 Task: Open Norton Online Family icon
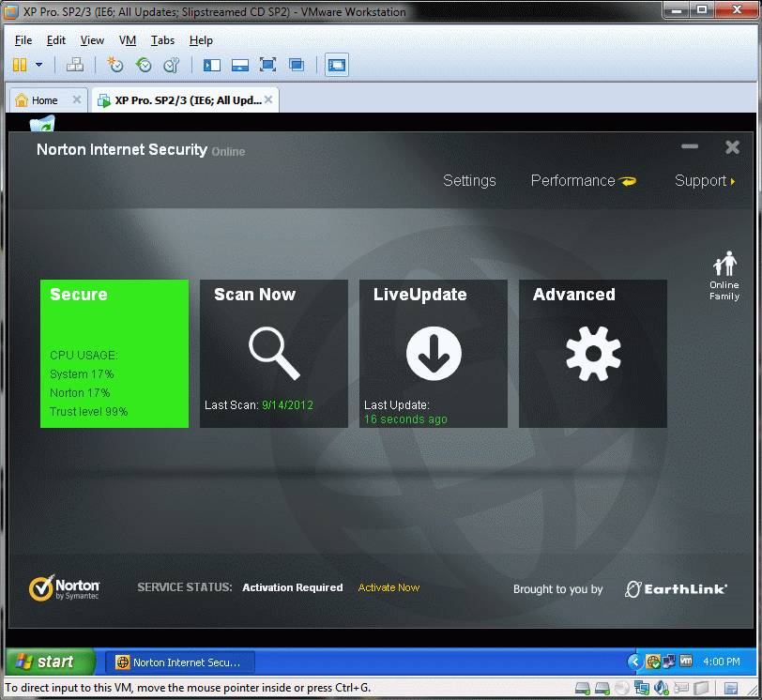point(724,276)
